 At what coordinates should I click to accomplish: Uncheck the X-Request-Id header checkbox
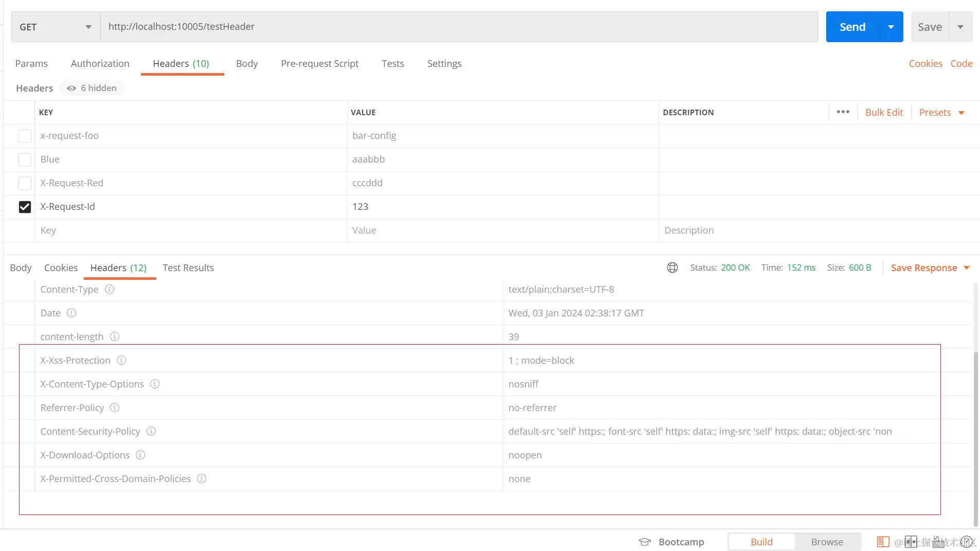(x=25, y=207)
